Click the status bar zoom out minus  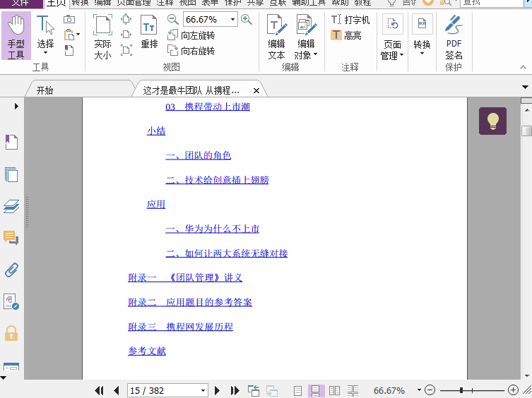point(430,390)
